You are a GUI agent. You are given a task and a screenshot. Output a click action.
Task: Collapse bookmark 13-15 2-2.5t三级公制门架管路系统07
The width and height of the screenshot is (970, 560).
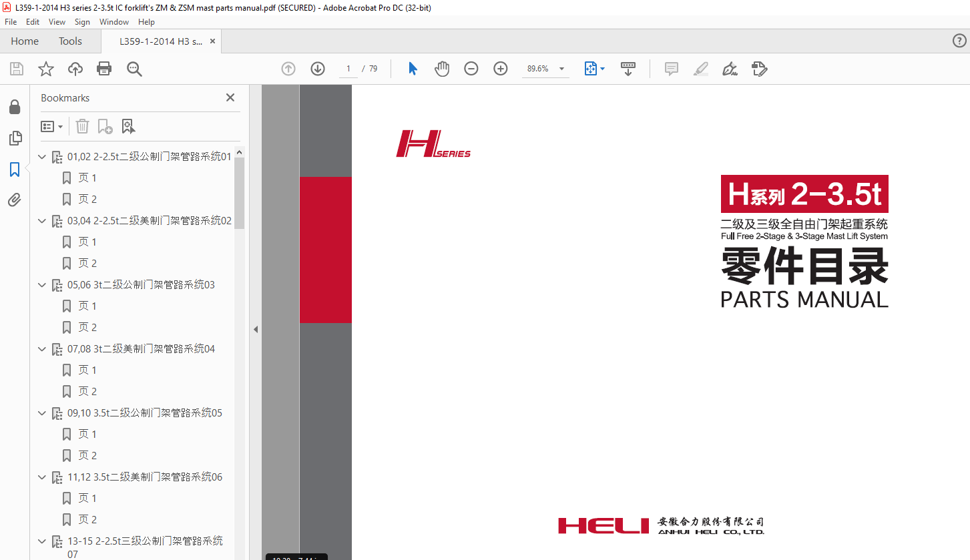[x=42, y=541]
